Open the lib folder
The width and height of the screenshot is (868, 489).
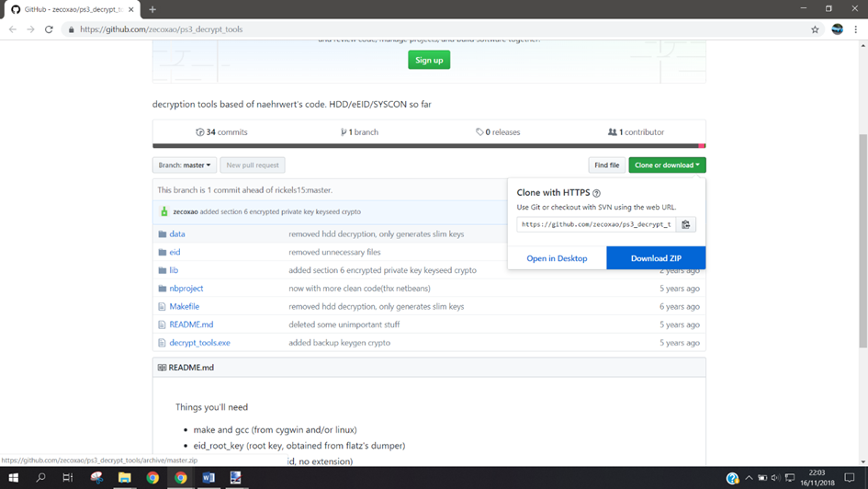click(174, 270)
